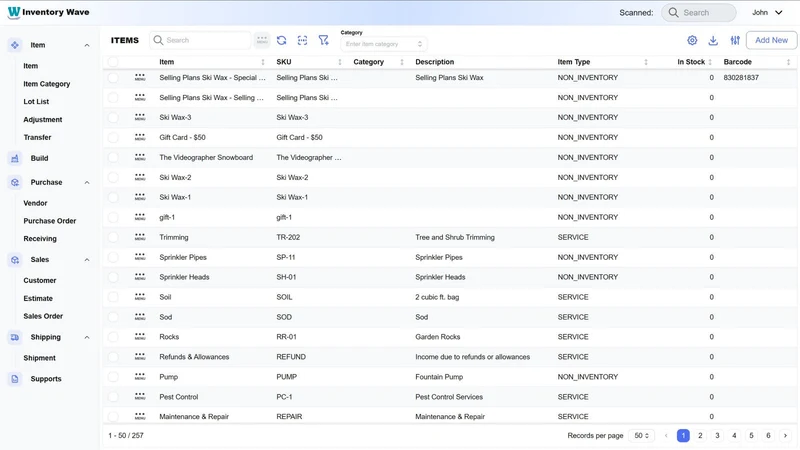Go to next page arrow
Screen dimensions: 800x450
coord(785,436)
